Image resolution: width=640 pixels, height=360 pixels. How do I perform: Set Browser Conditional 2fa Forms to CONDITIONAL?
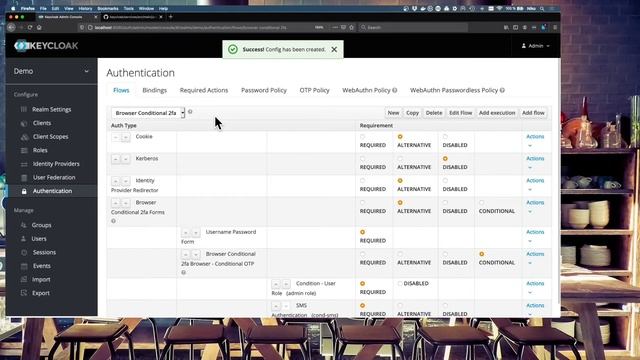click(x=482, y=203)
